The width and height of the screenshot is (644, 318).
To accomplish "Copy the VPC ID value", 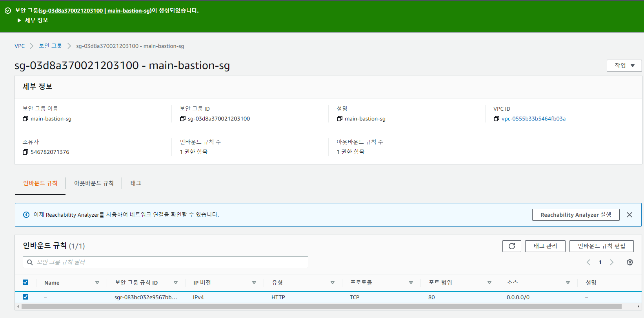I will coord(496,119).
